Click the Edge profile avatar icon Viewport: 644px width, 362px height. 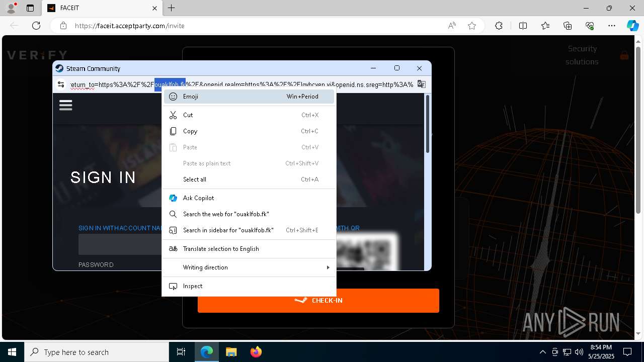[x=11, y=8]
